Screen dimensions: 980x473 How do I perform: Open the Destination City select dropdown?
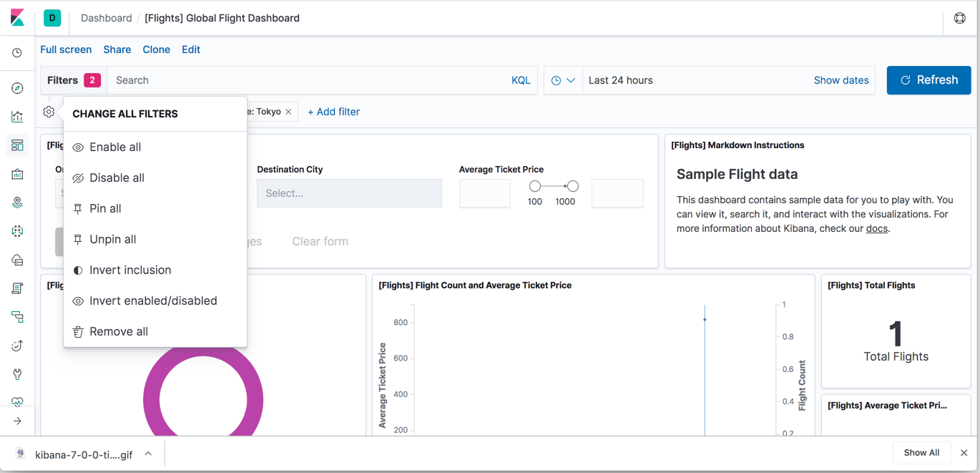click(x=349, y=193)
